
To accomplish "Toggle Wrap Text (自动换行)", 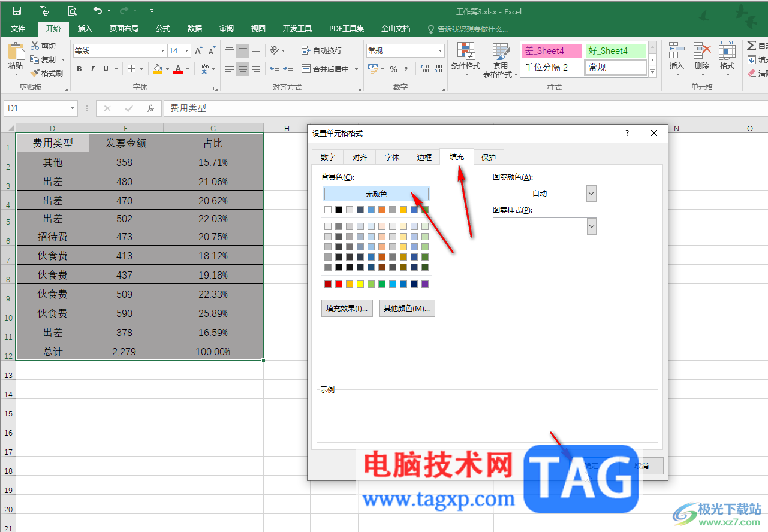I will 321,50.
